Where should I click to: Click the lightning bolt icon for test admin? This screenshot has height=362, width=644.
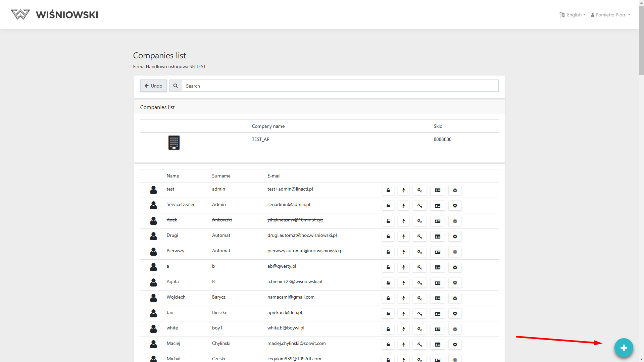pos(403,190)
